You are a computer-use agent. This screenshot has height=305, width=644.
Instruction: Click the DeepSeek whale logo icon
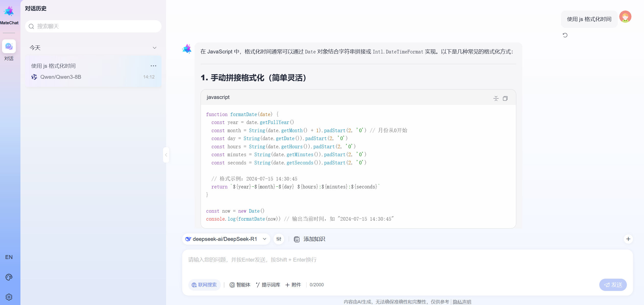click(x=188, y=239)
